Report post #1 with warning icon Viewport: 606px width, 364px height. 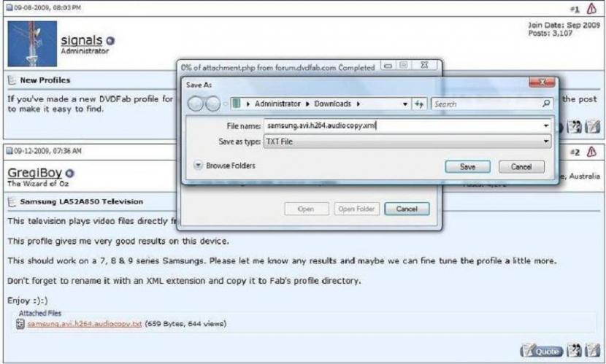click(591, 9)
